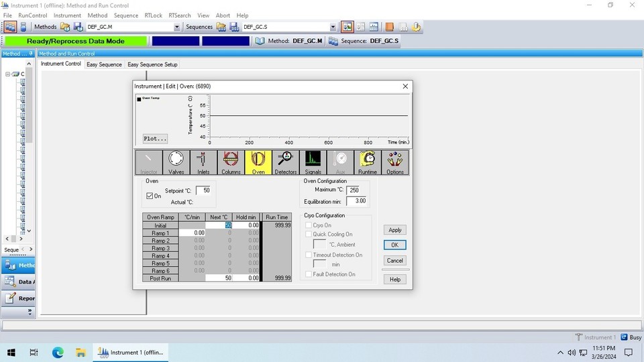Click the Setpoint °C input field
This screenshot has height=362, width=644.
pos(203,190)
